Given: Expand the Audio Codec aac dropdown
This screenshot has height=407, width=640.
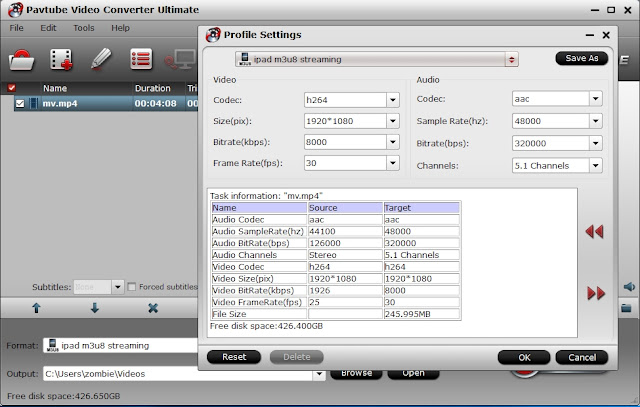Looking at the screenshot, I should pyautogui.click(x=596, y=99).
